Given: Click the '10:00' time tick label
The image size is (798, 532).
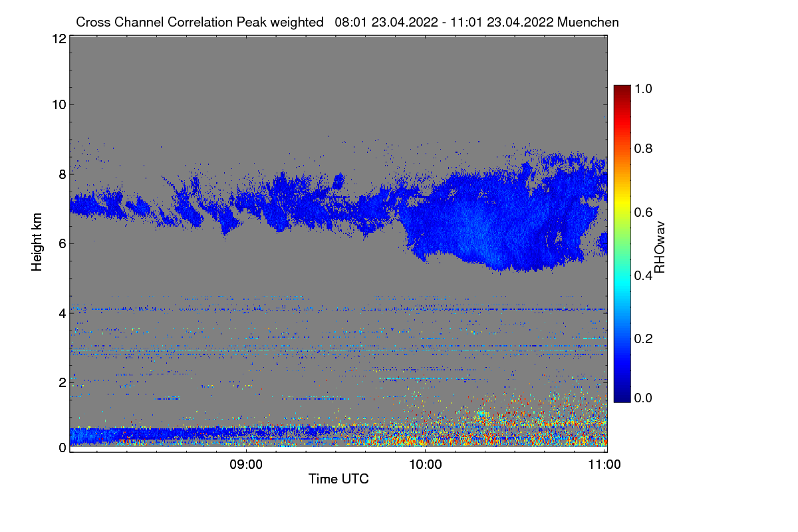Looking at the screenshot, I should (426, 465).
